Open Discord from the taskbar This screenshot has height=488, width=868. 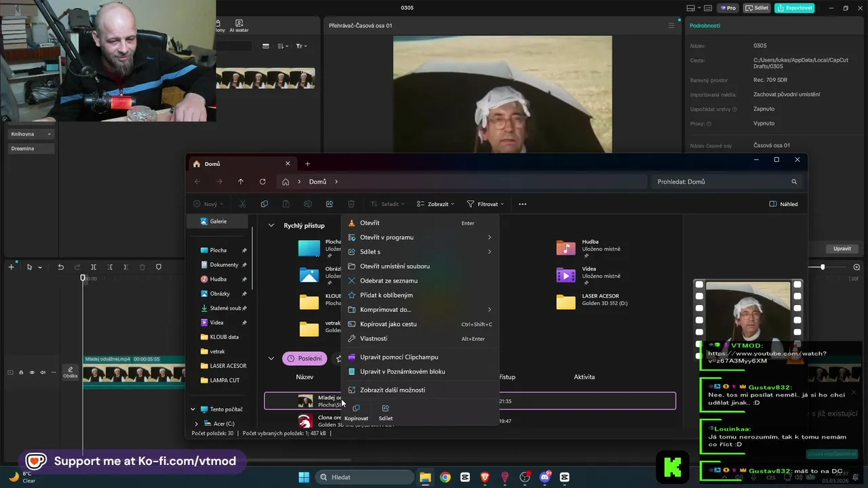click(545, 477)
